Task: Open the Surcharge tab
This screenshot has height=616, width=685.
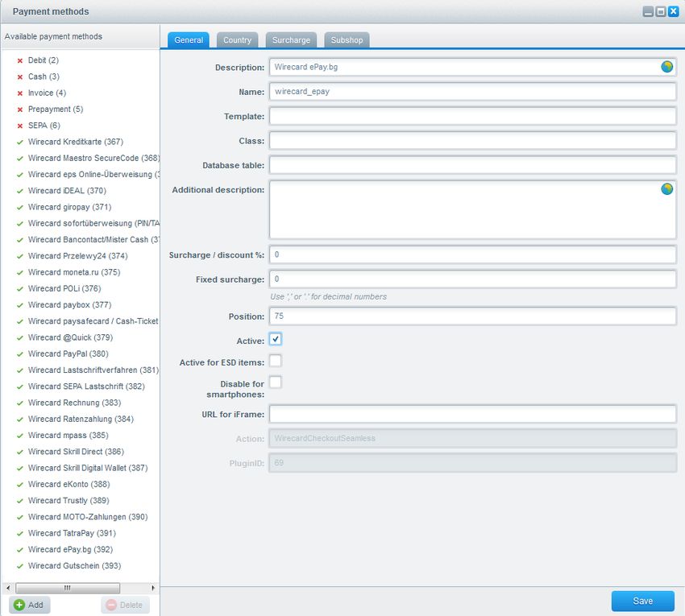Action: coord(291,39)
